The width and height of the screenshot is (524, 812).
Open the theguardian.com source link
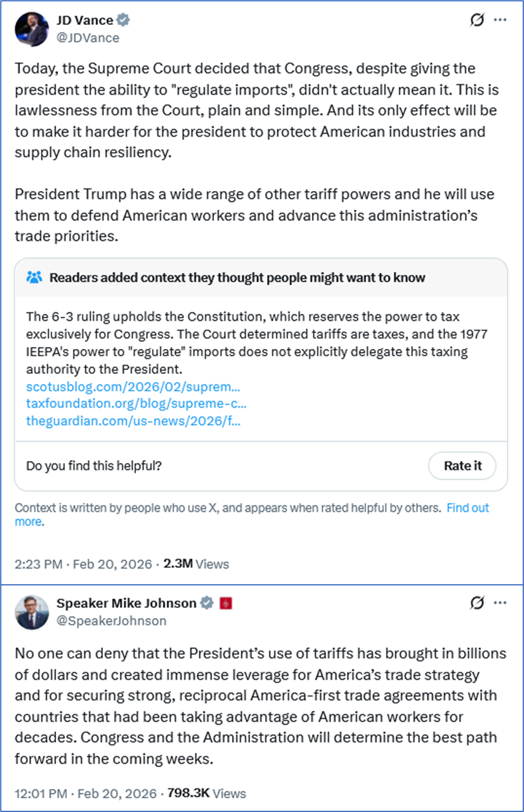133,420
